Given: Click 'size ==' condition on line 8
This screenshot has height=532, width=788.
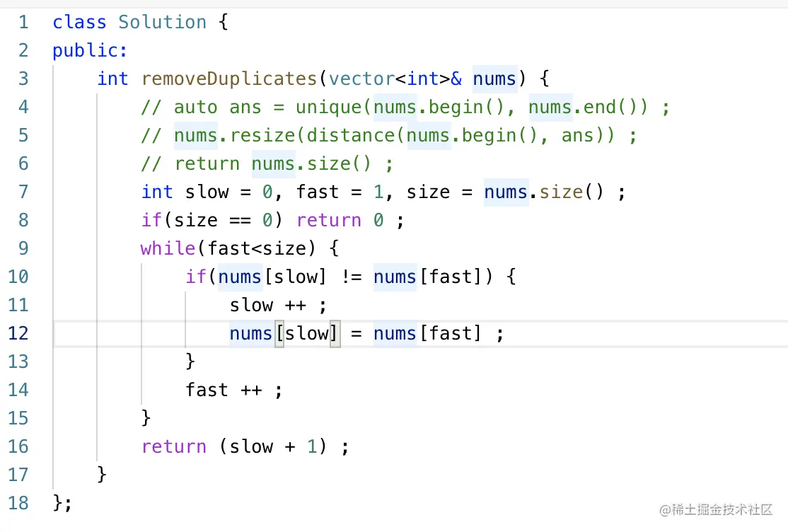Looking at the screenshot, I should [x=212, y=220].
